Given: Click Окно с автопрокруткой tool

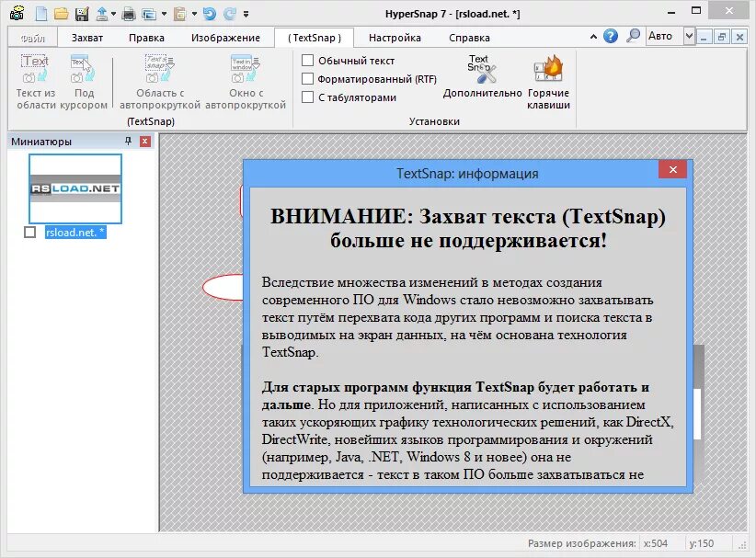Looking at the screenshot, I should pos(246,82).
